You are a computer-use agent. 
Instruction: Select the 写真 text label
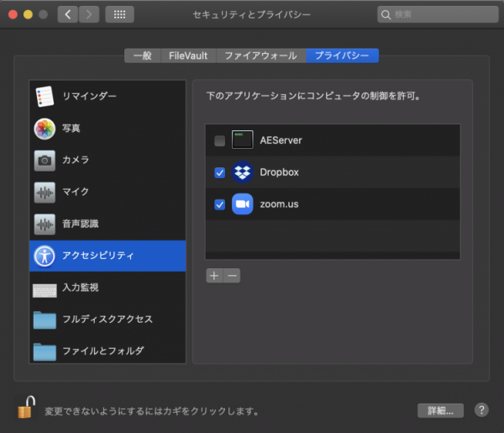pyautogui.click(x=71, y=129)
